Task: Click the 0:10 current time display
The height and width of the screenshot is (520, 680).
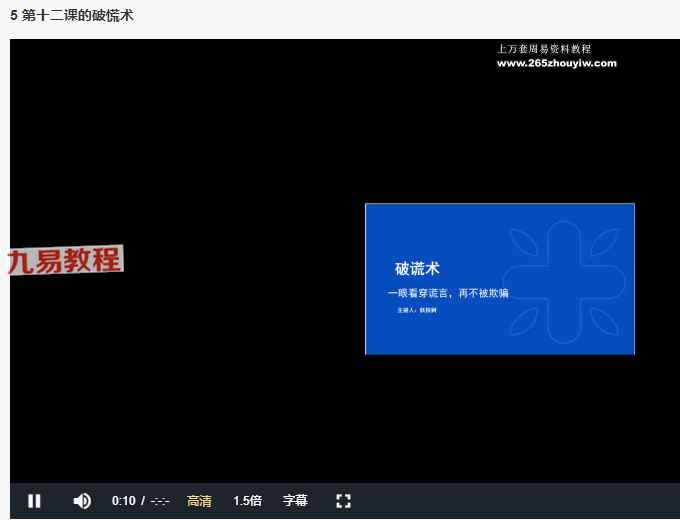Action: pyautogui.click(x=123, y=501)
